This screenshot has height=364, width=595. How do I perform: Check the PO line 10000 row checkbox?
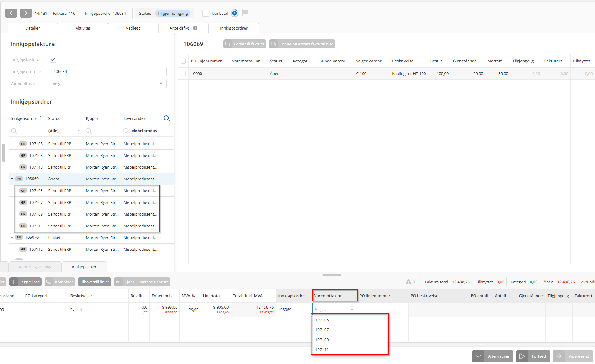(183, 73)
